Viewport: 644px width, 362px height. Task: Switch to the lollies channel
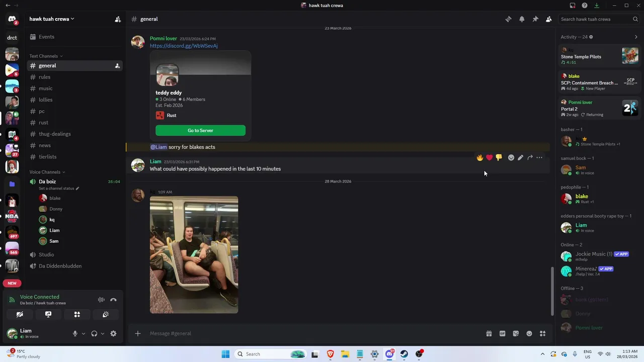tap(75, 100)
